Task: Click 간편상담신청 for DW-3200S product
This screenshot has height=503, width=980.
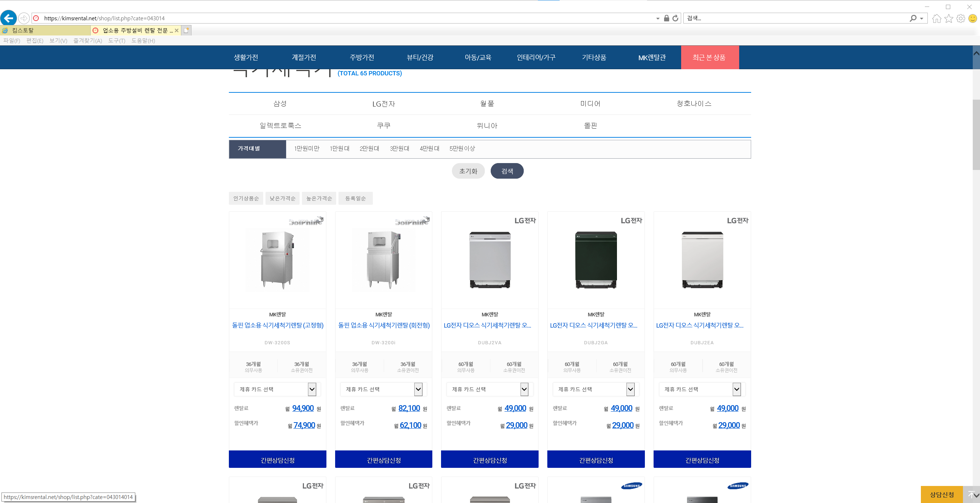Action: [x=278, y=460]
